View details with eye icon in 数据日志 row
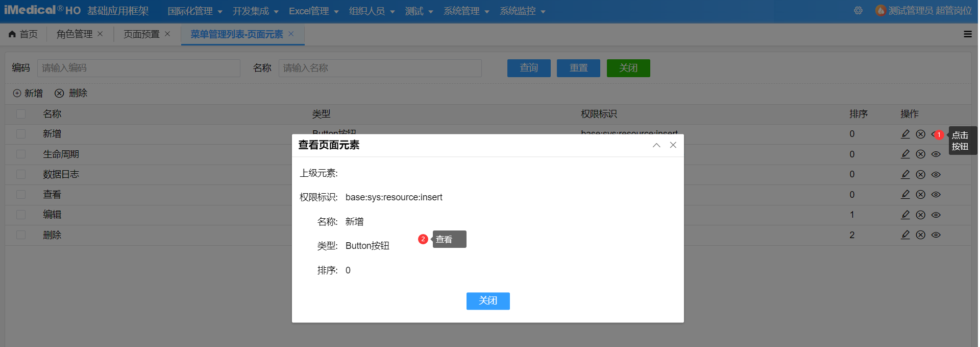Viewport: 980px width, 347px height. [x=936, y=174]
